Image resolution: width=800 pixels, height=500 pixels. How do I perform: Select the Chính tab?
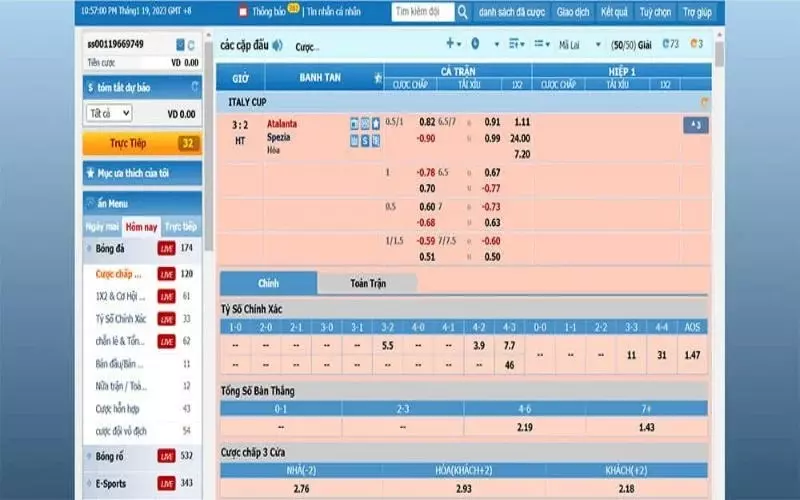tap(268, 283)
